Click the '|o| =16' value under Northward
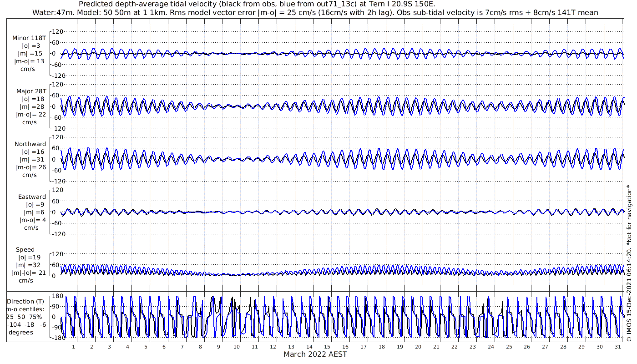Viewport: 637px width, 364px height. [33, 152]
